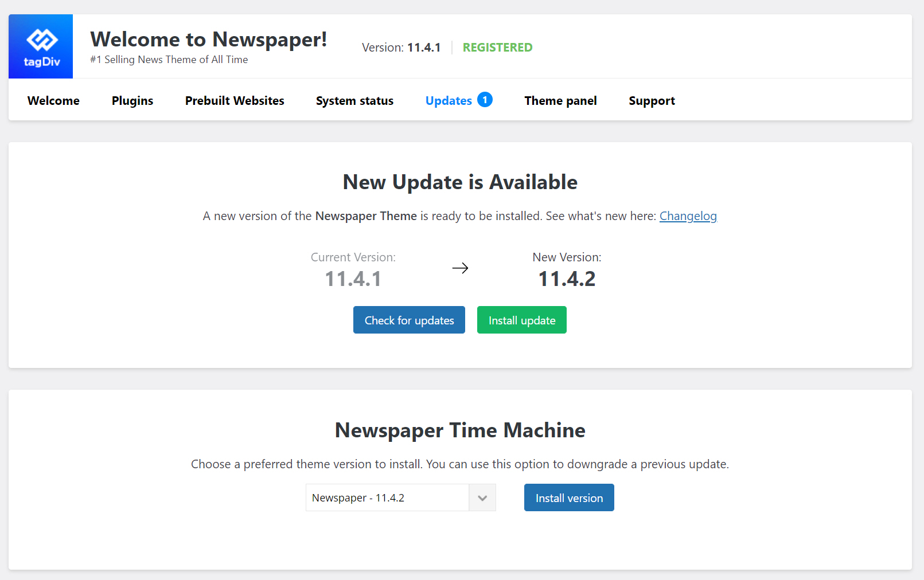The width and height of the screenshot is (924, 580).
Task: Click the Newspaper Time Machine heading
Action: pyautogui.click(x=460, y=430)
